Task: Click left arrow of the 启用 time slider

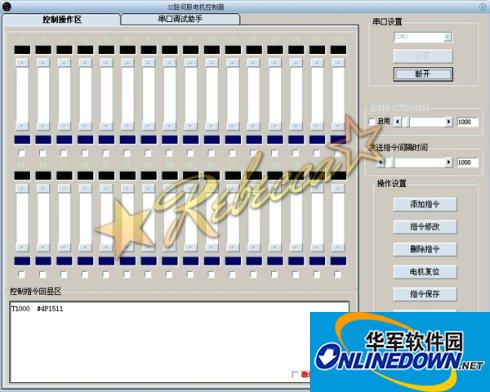Action: pos(397,122)
